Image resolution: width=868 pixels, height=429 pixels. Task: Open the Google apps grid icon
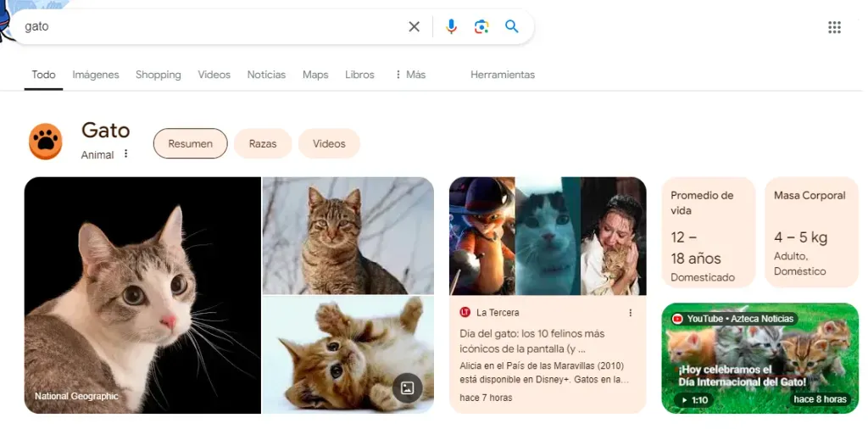834,27
